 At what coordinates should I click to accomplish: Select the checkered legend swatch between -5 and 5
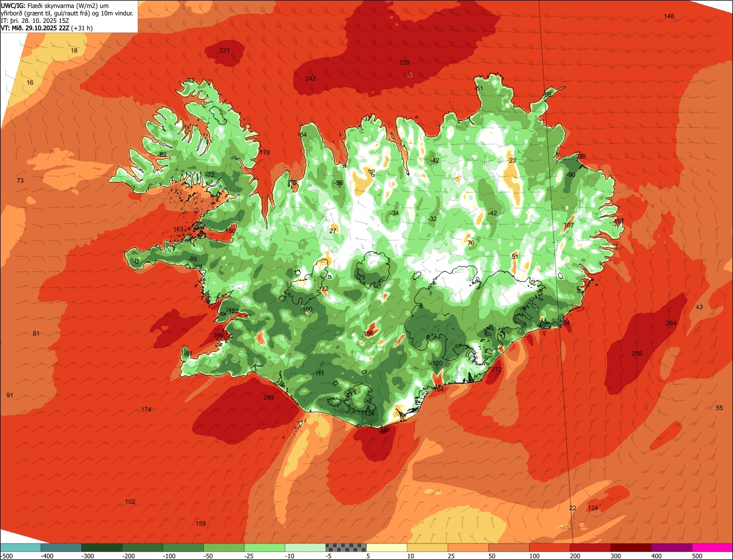[346, 547]
